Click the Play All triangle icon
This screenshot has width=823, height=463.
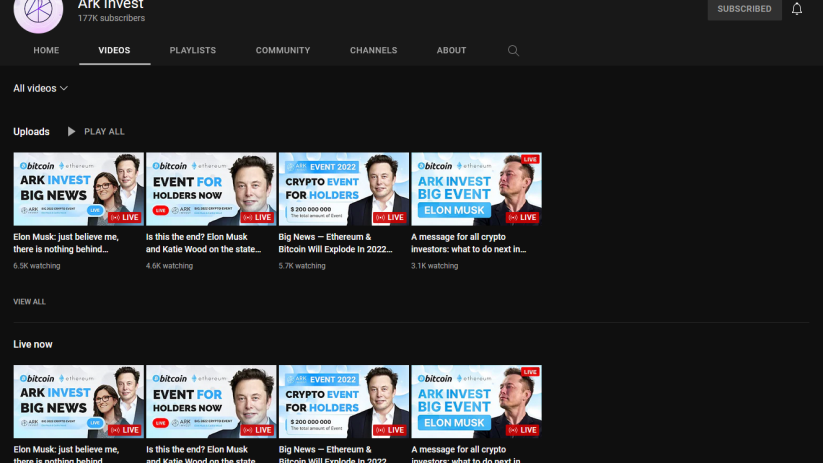(x=71, y=131)
